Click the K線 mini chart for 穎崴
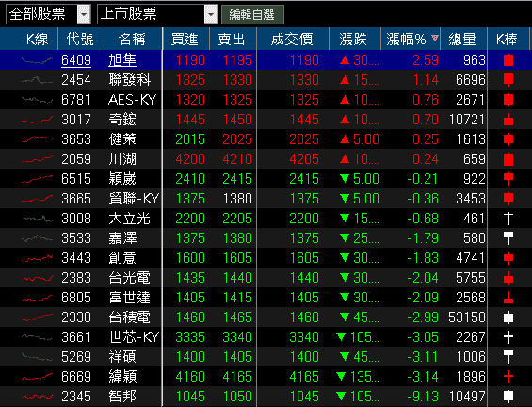This screenshot has height=407, width=532. pyautogui.click(x=37, y=179)
